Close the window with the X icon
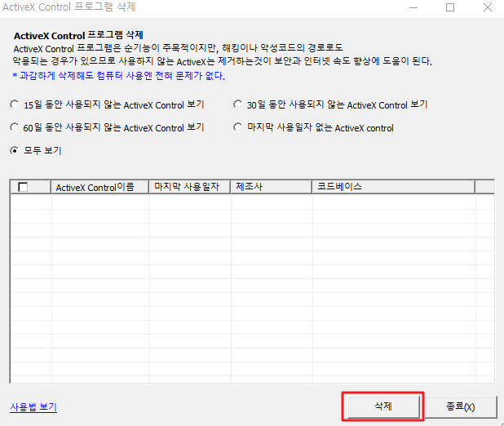 point(488,7)
